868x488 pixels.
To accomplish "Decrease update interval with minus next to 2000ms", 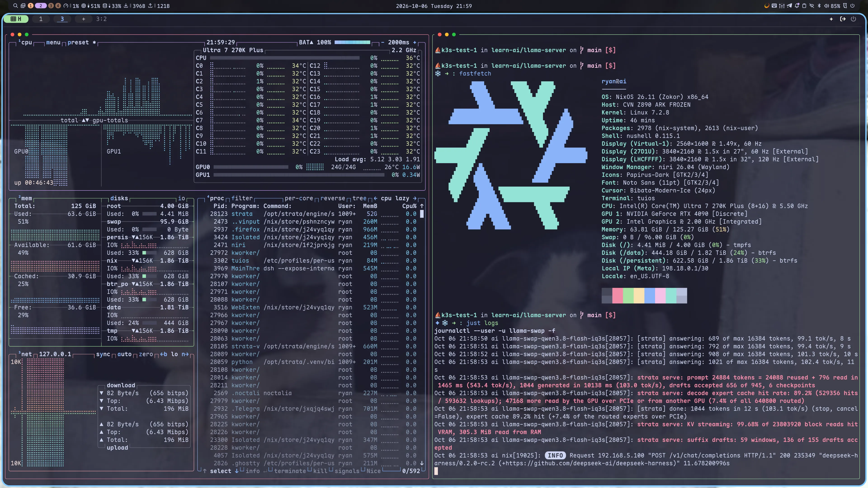I will pos(382,42).
